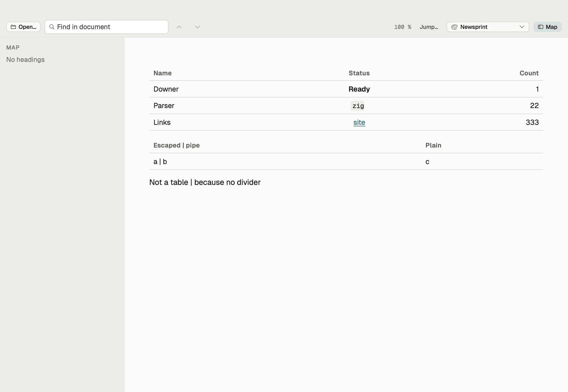Click the No headings sidebar text

coord(25,60)
